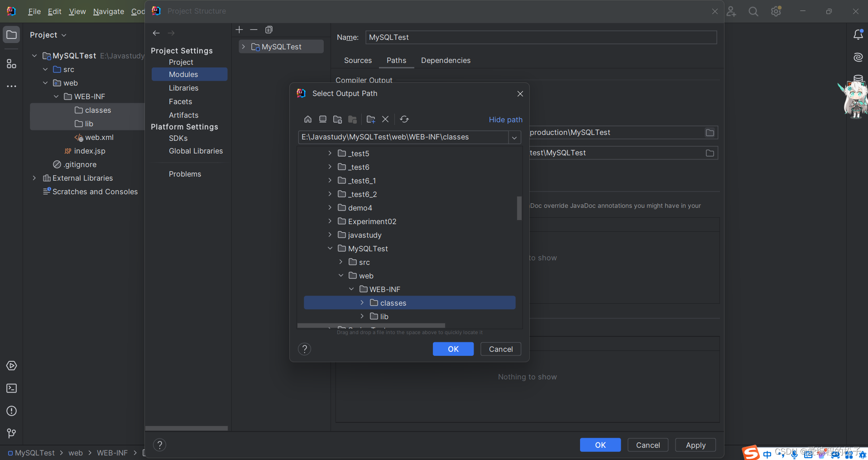Expand the Experiment02 folder node
868x460 pixels.
[330, 221]
